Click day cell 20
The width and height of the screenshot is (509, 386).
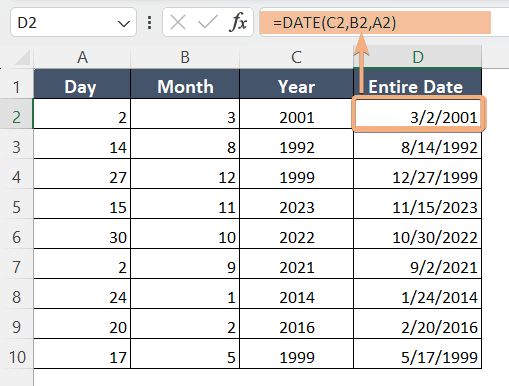82,324
